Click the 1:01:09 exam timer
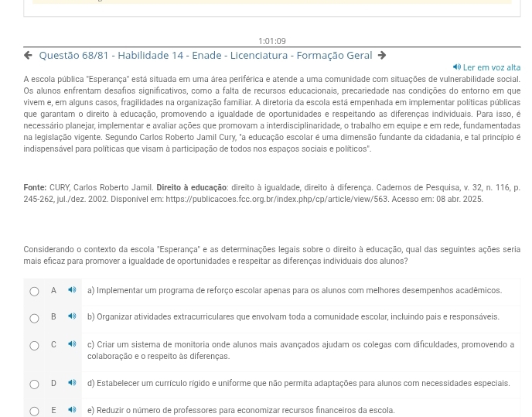Image resolution: width=532 pixels, height=417 pixels. (271, 41)
